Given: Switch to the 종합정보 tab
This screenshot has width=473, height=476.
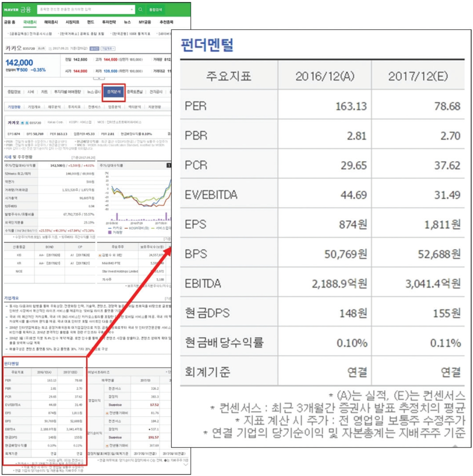Looking at the screenshot, I should click(x=14, y=92).
